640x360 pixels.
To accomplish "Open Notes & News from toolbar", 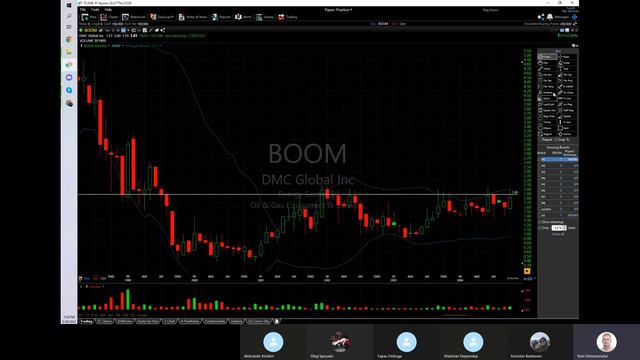I will (193, 17).
